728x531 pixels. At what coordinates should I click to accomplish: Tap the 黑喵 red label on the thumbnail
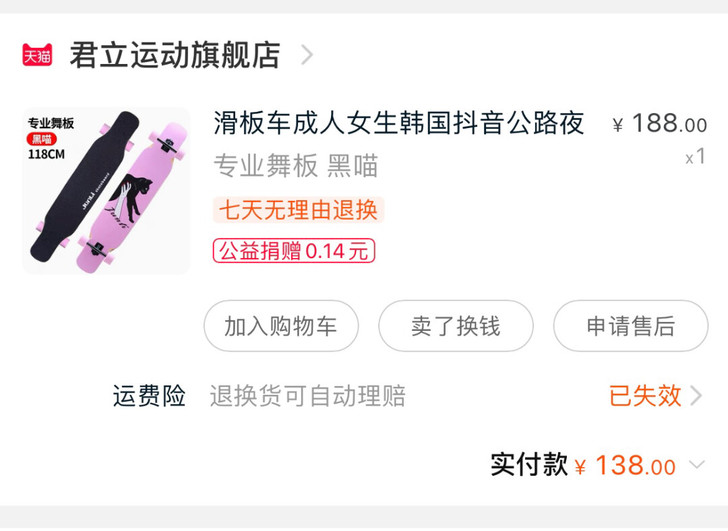(x=42, y=139)
